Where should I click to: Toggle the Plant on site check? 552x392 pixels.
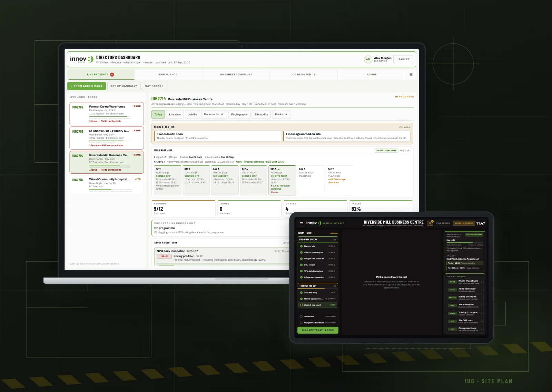click(x=301, y=246)
